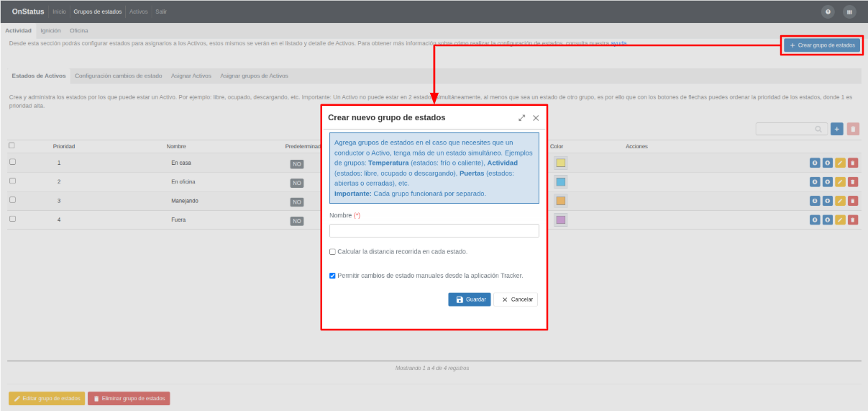868x411 pixels.
Task: Click Cancelar in the dialog
Action: (516, 299)
